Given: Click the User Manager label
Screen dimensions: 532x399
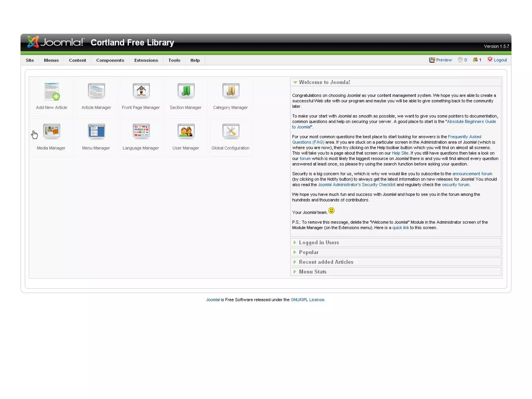Looking at the screenshot, I should (x=186, y=148).
